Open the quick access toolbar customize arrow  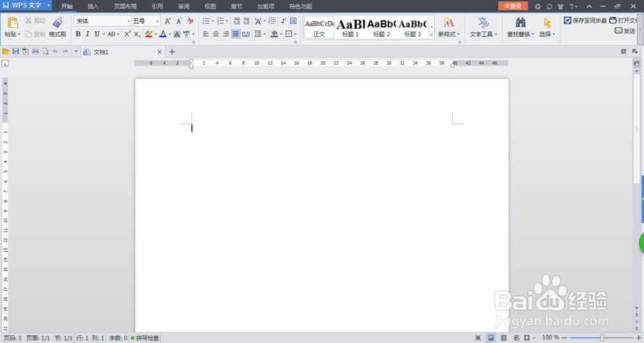coord(76,51)
